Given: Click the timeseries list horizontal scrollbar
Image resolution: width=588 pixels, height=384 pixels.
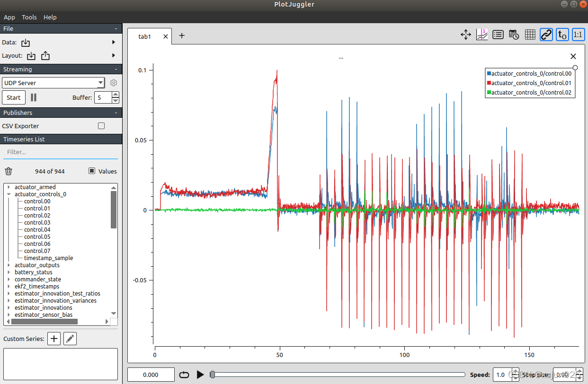Looking at the screenshot, I should (x=45, y=322).
